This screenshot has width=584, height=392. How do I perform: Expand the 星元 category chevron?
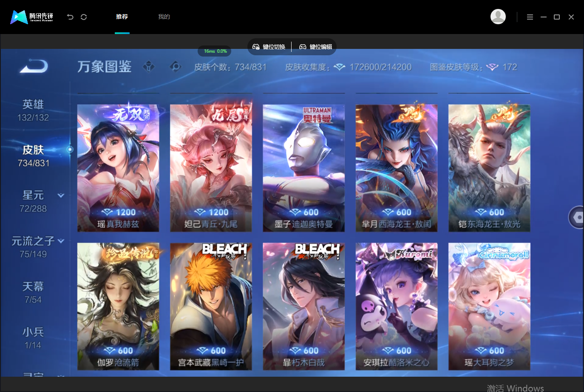pyautogui.click(x=61, y=196)
